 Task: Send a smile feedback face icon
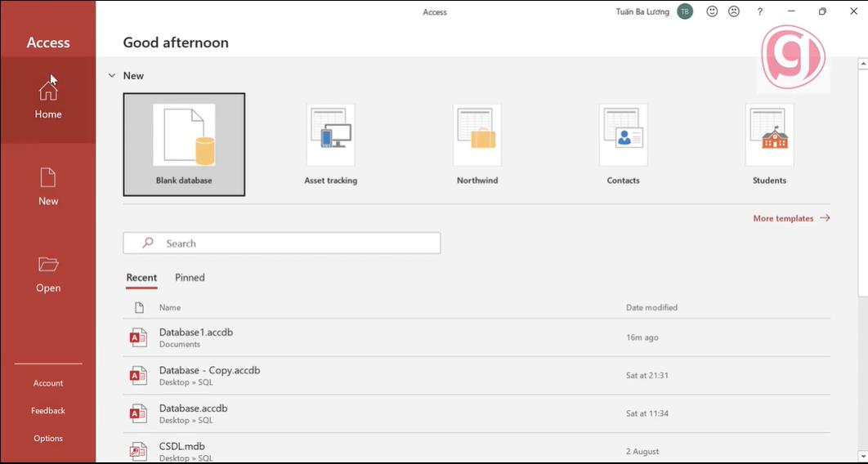(712, 11)
